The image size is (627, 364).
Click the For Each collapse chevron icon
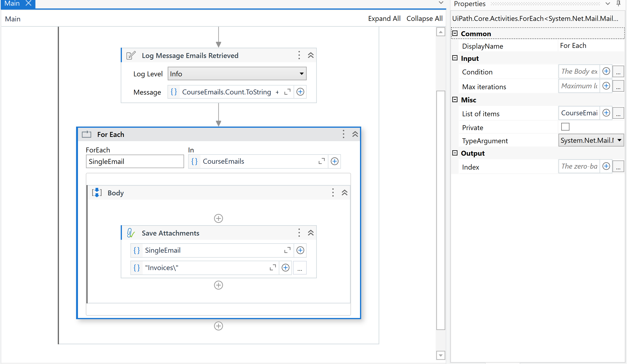tap(355, 134)
